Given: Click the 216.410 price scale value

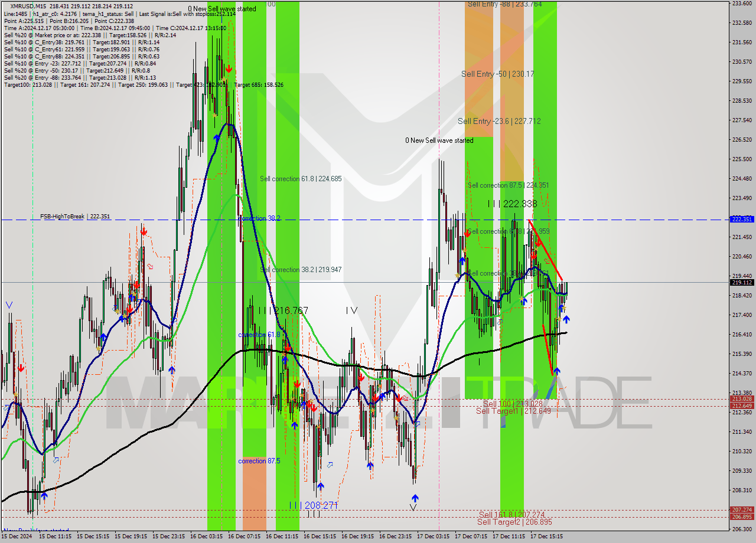Looking at the screenshot, I should pos(742,335).
